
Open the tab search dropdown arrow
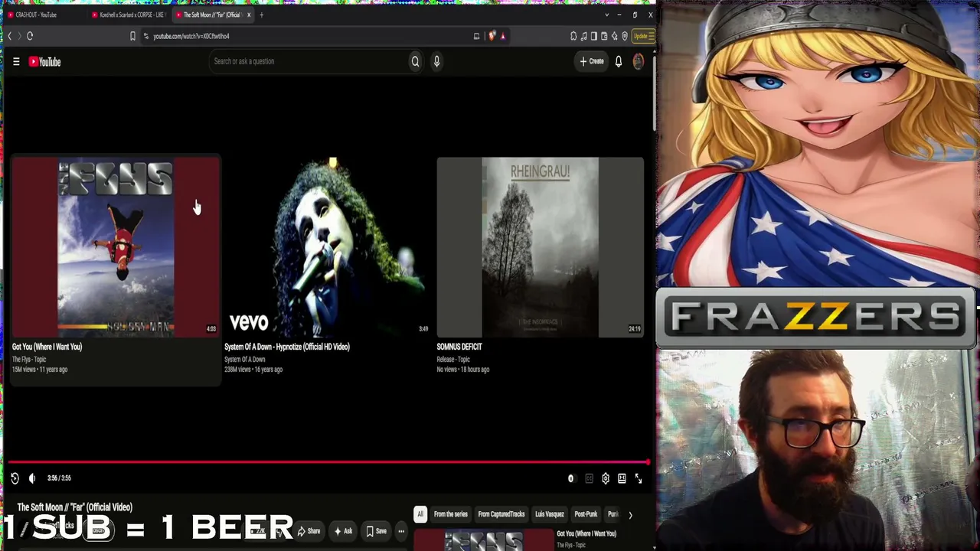(x=607, y=15)
